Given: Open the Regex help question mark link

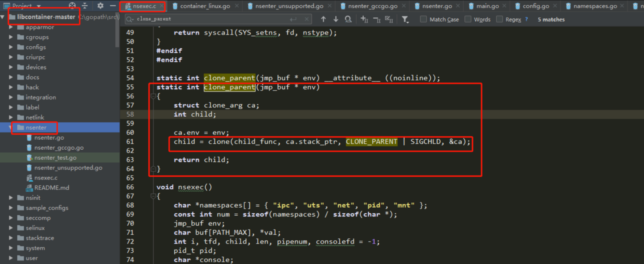Looking at the screenshot, I should coord(526,19).
